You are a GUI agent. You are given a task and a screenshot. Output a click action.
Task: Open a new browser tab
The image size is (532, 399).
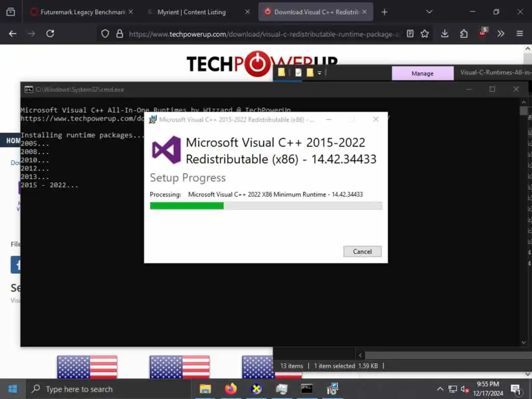384,12
